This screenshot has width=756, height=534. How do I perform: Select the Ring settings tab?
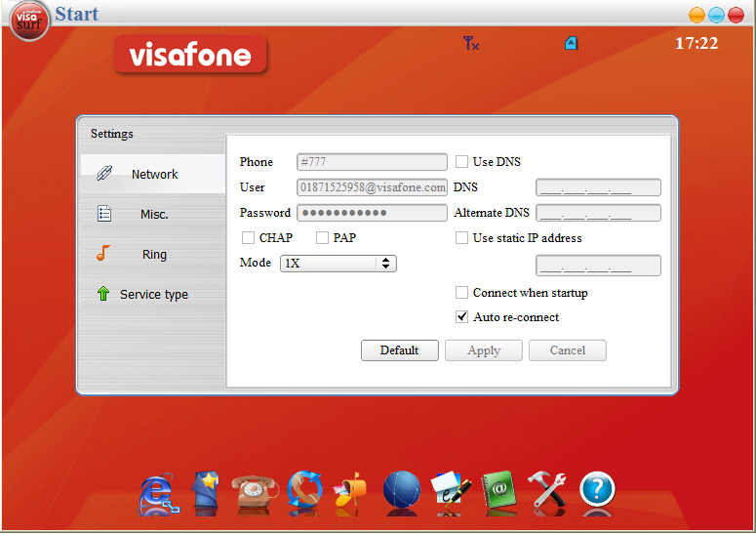(x=153, y=255)
